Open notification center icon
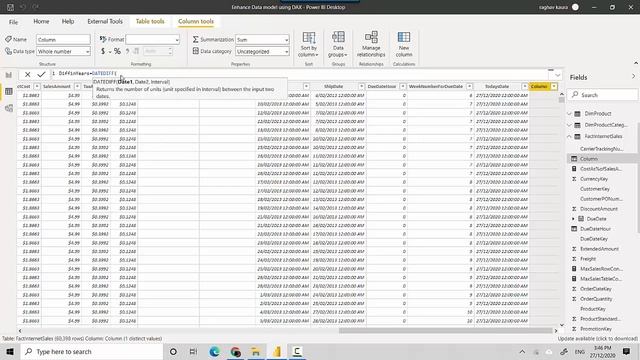 [x=627, y=351]
